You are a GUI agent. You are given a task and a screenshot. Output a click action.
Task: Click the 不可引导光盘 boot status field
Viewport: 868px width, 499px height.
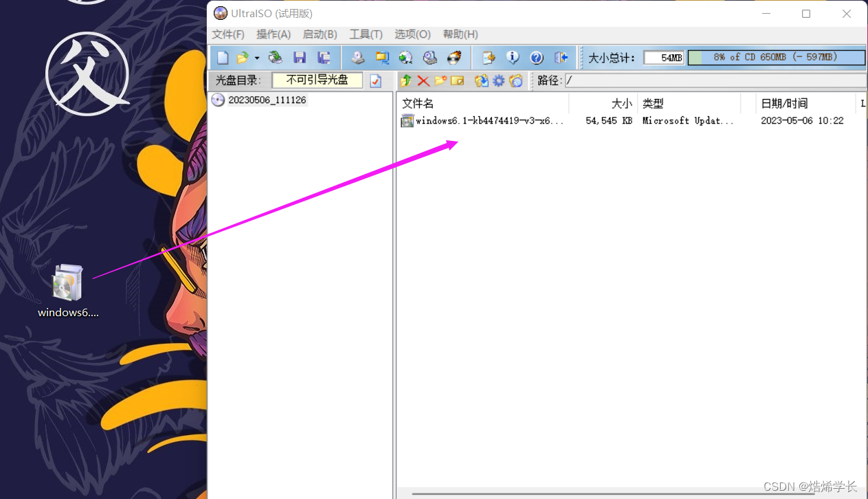pyautogui.click(x=318, y=80)
